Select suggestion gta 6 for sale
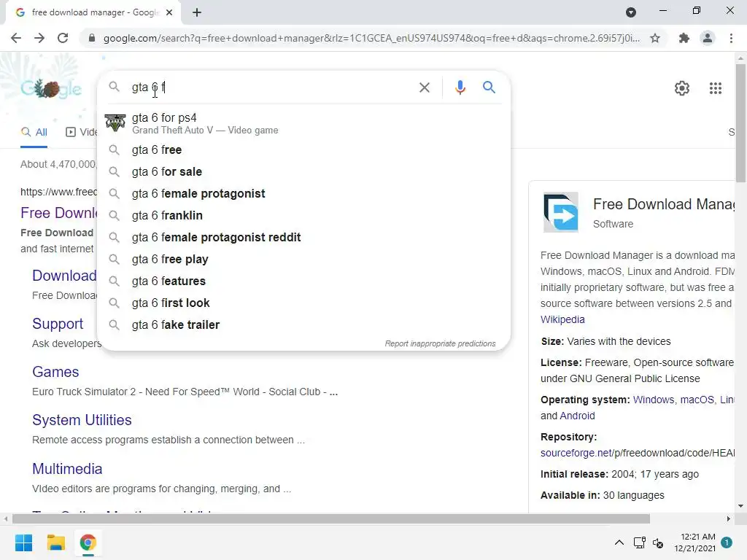Image resolution: width=747 pixels, height=560 pixels. pos(303,172)
